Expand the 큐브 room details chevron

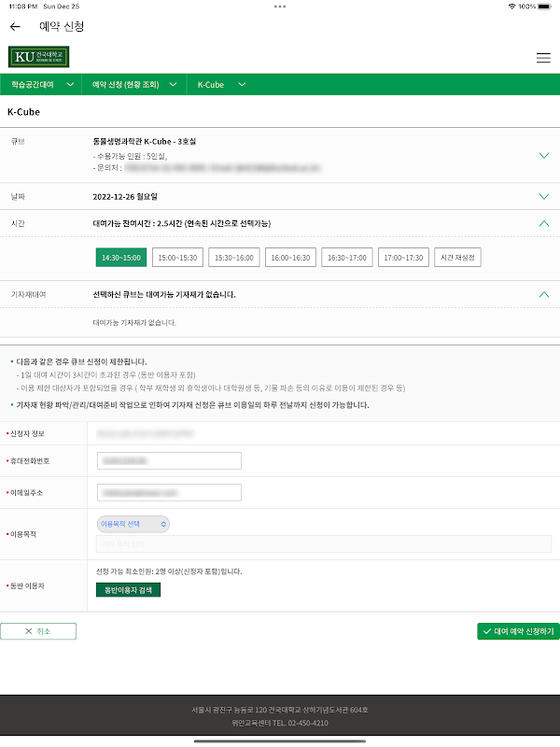tap(544, 156)
